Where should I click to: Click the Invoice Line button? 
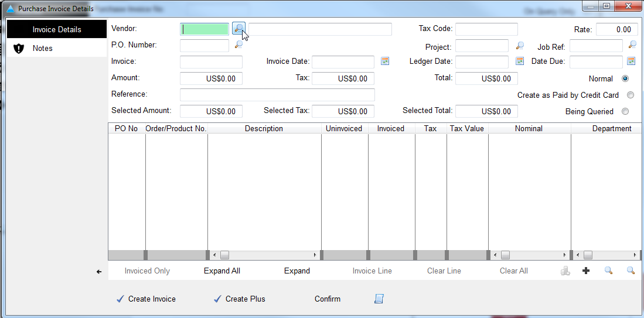click(x=372, y=271)
